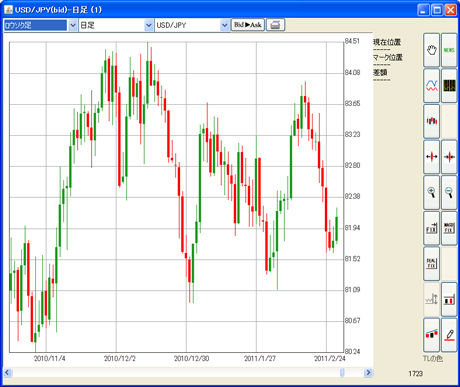Click the 80.67 price axis label
460x387 pixels.
[352, 321]
